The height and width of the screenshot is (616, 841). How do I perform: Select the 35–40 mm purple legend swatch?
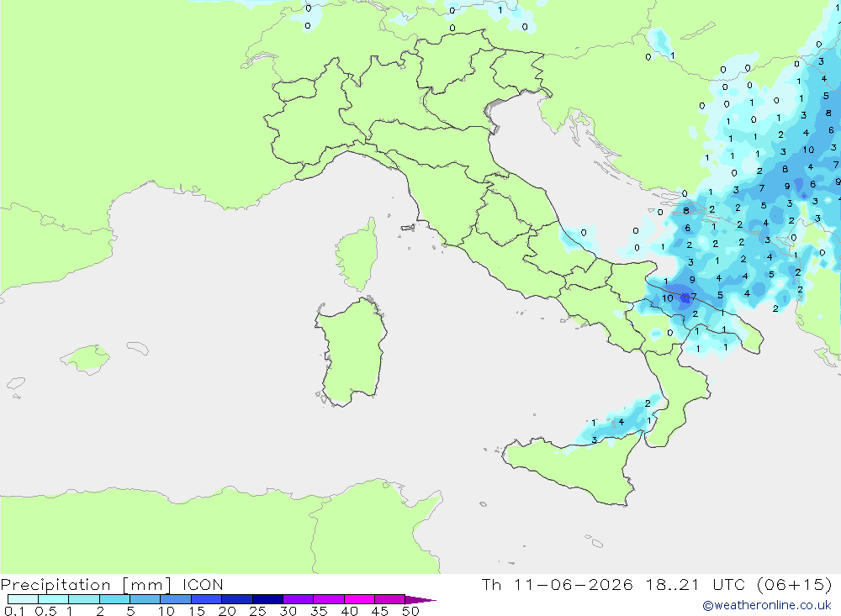329,599
